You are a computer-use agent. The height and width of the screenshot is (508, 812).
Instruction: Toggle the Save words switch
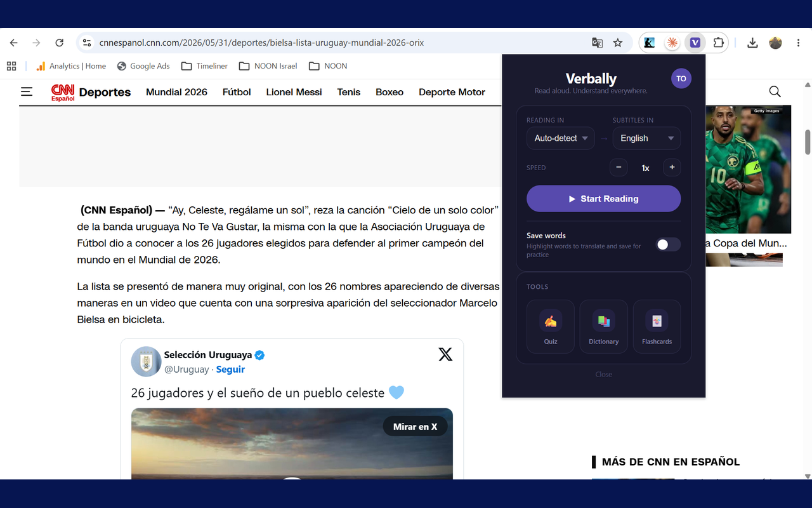tap(668, 244)
